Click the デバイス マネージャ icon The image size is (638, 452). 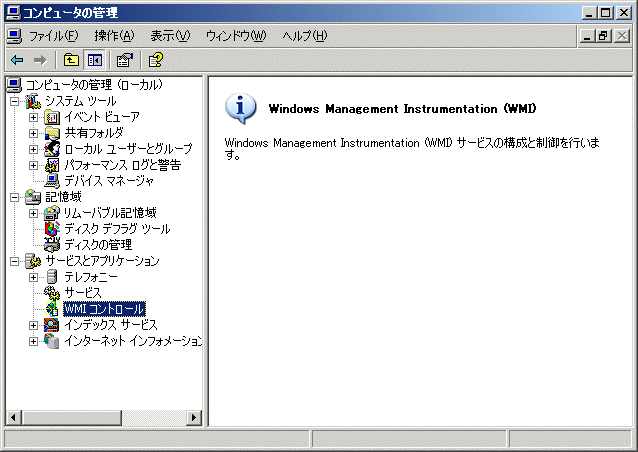pos(52,181)
